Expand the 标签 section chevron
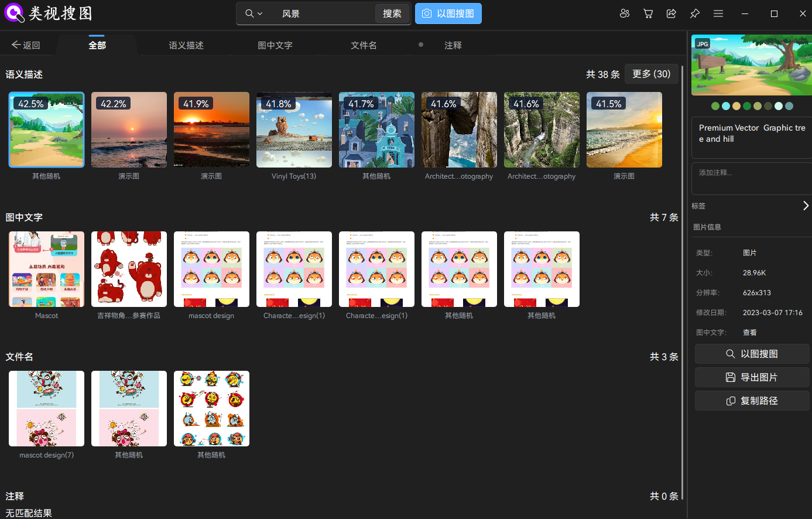 [x=806, y=206]
